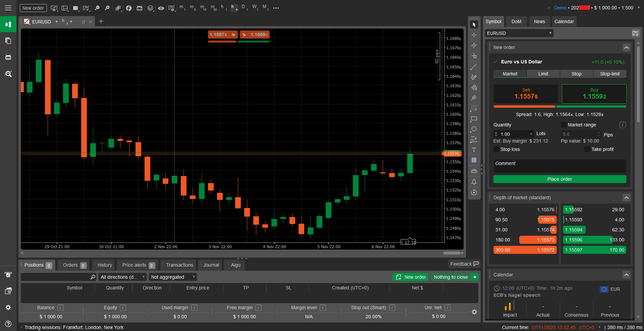Click the Nothing to close button
Viewport: 644px width, 331px height.
451,277
